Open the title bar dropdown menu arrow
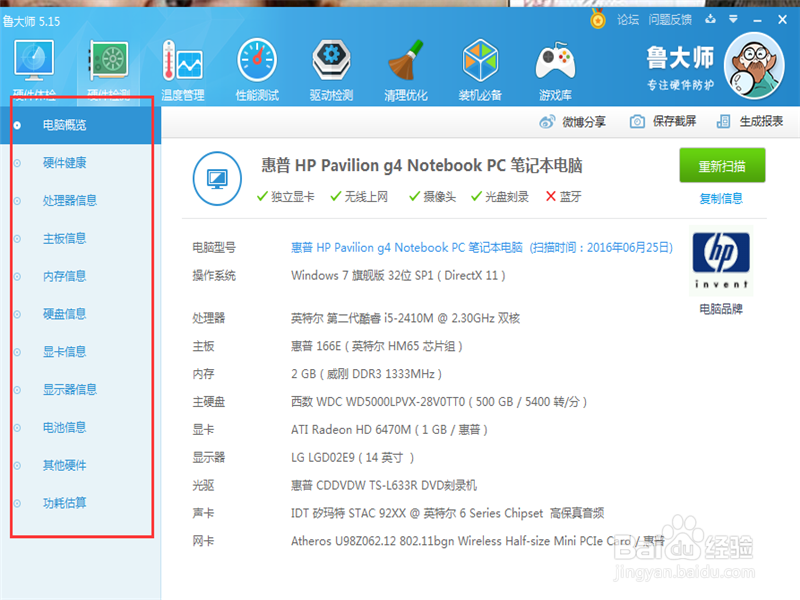Viewport: 800px width, 600px height. 733,19
